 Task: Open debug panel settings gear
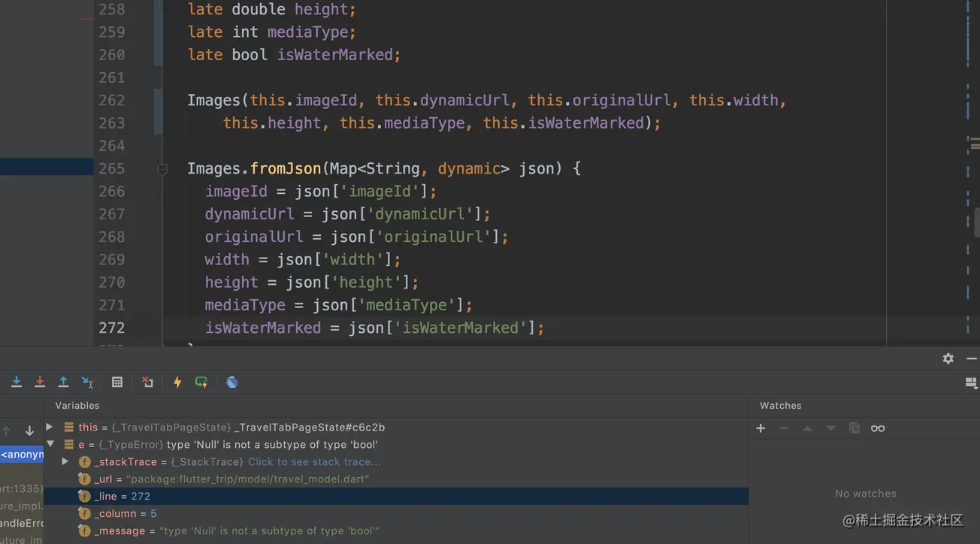948,358
